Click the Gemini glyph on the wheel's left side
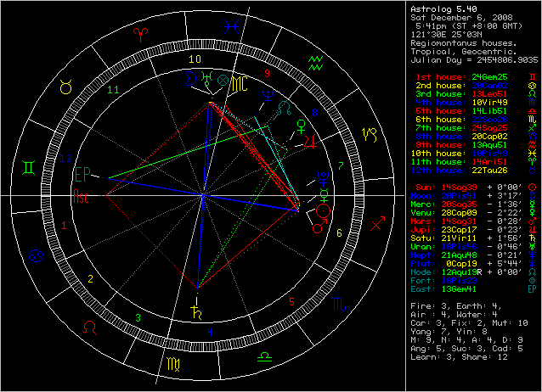The image size is (542, 392). [29, 170]
